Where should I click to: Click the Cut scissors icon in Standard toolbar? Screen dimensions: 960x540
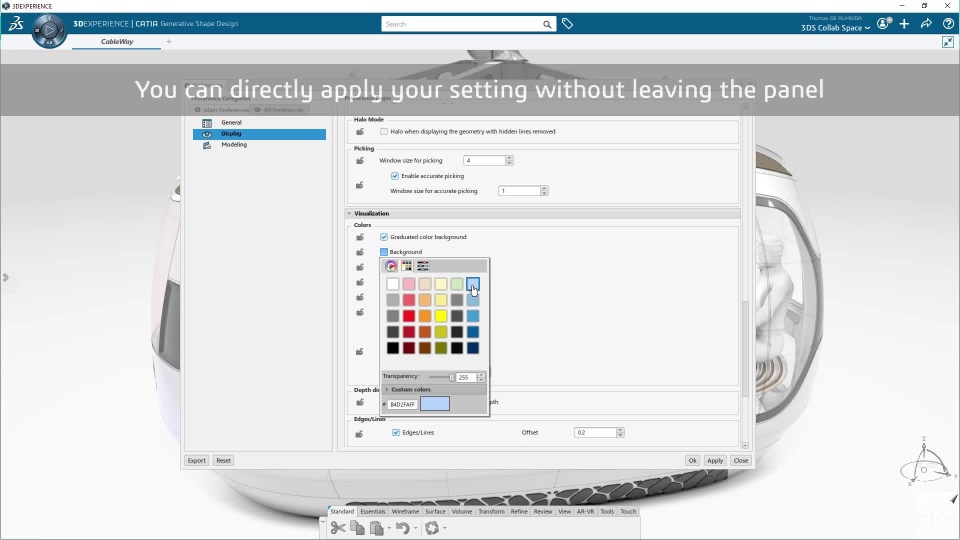(337, 528)
